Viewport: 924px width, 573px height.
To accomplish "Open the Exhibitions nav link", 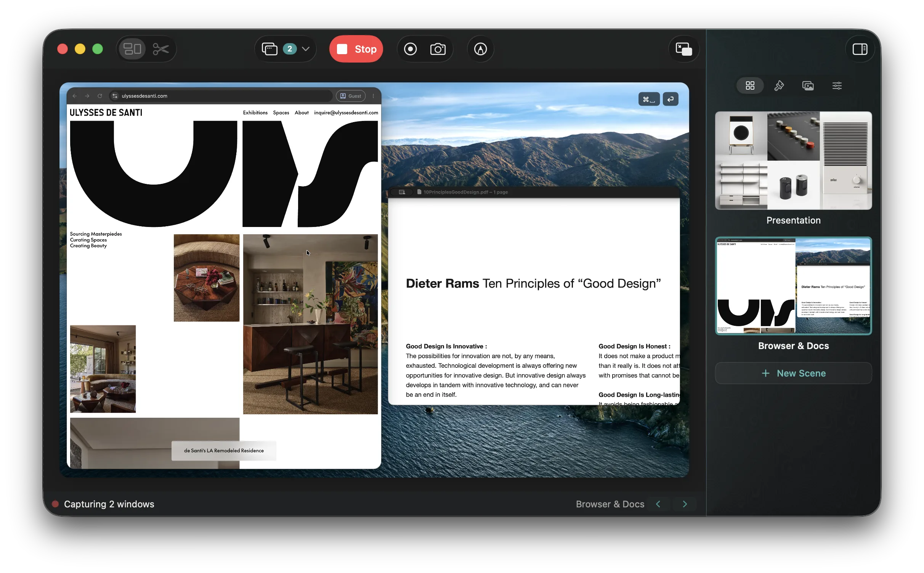I will coord(255,113).
